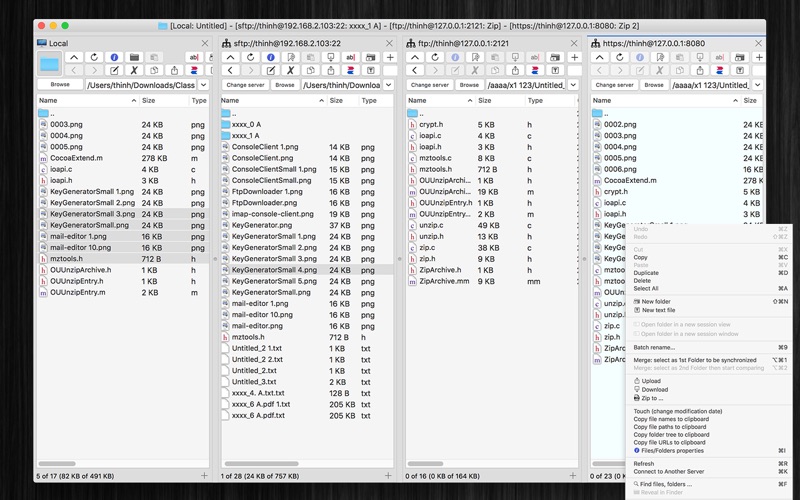Screen dimensions: 800x500
Task: Click download icon in sftp pane toolbar
Action: click(x=331, y=57)
